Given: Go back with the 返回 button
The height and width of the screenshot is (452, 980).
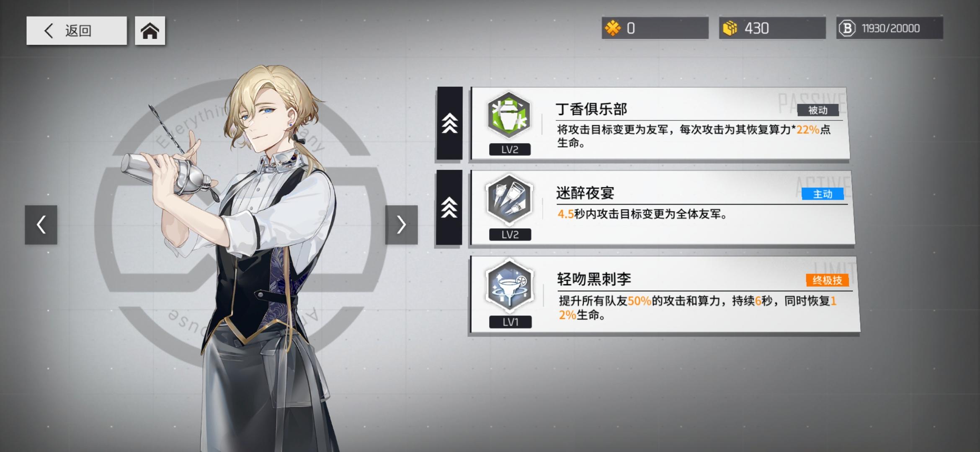Looking at the screenshot, I should [x=77, y=31].
